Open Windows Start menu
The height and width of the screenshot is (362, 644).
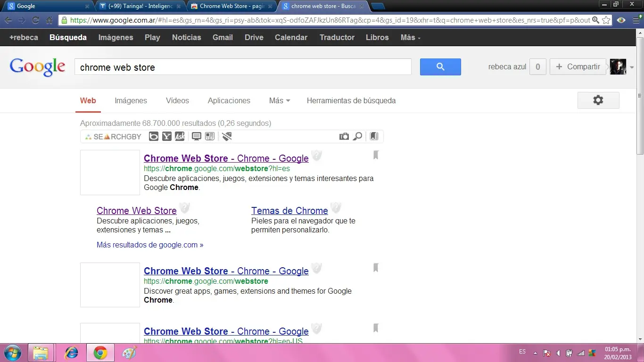point(13,353)
